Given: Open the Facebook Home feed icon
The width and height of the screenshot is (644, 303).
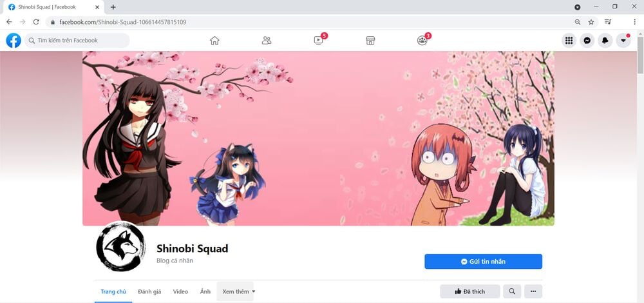Looking at the screenshot, I should [214, 40].
